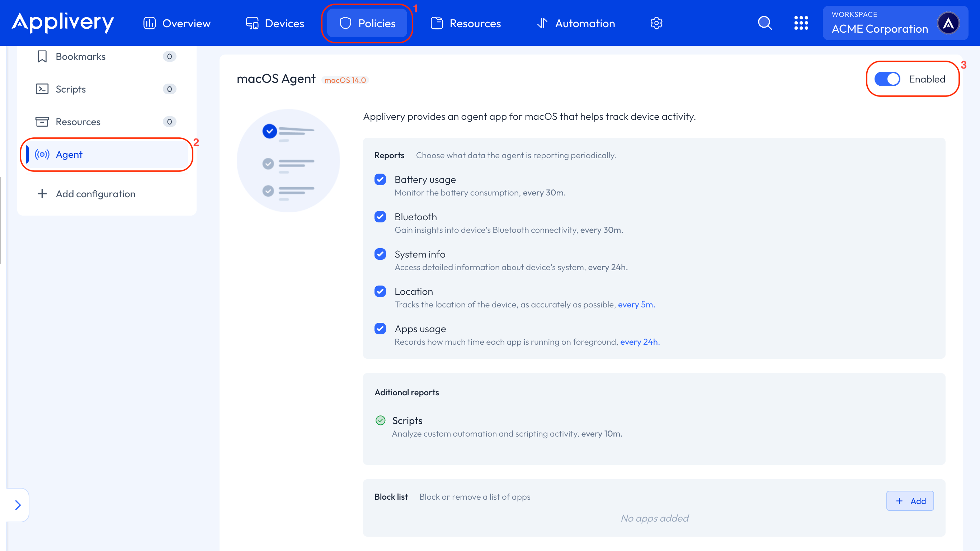Screen dimensions: 980x551
Task: Click Add button in Block list
Action: tap(910, 501)
